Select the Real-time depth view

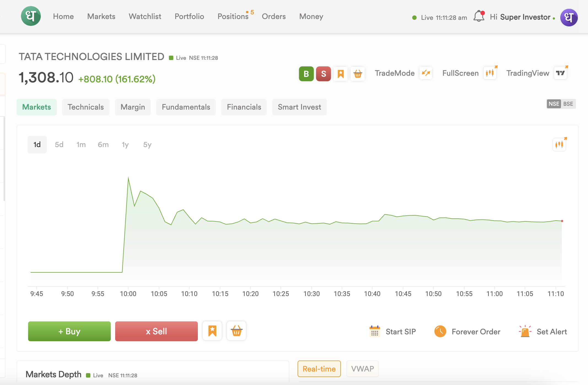point(319,369)
